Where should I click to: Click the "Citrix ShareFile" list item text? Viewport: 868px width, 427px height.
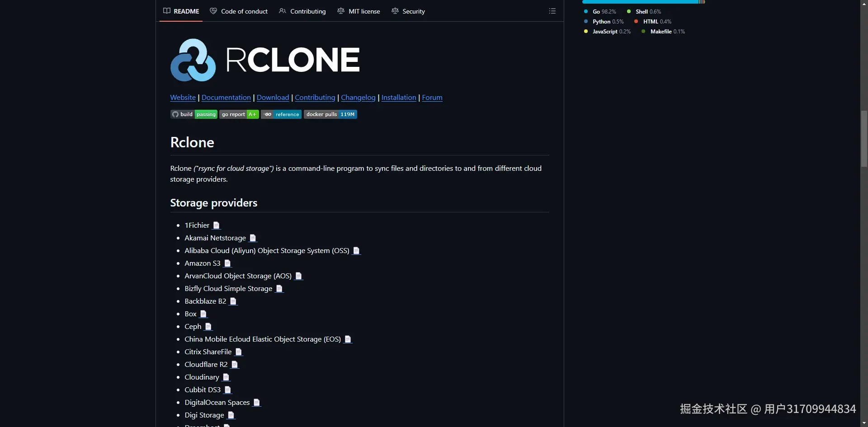208,352
